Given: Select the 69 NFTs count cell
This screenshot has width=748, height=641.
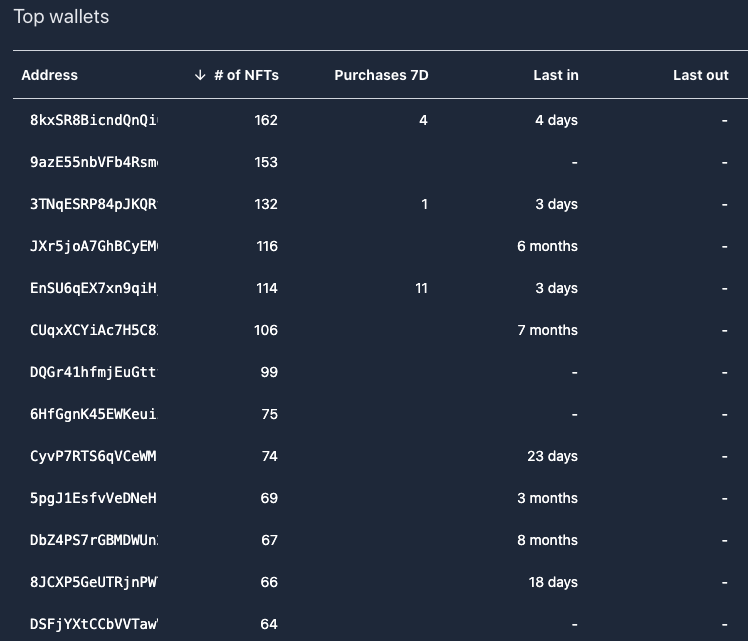Looking at the screenshot, I should tap(269, 498).
